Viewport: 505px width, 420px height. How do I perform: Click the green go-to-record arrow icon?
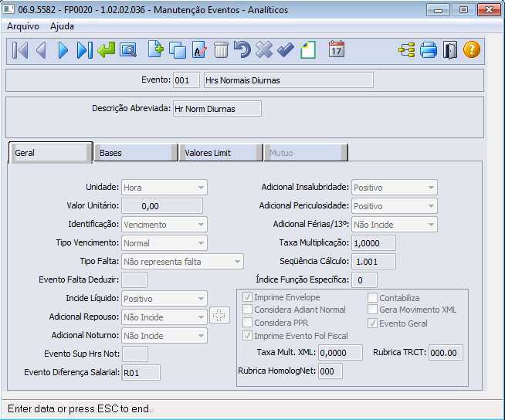[x=107, y=50]
